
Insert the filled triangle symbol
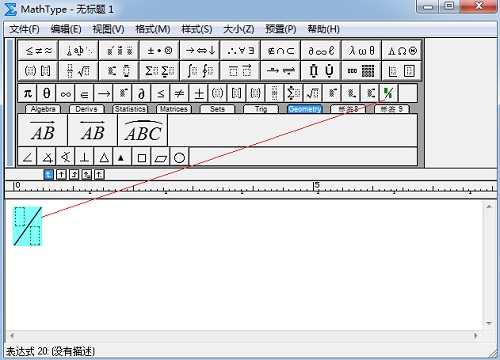coord(122,157)
